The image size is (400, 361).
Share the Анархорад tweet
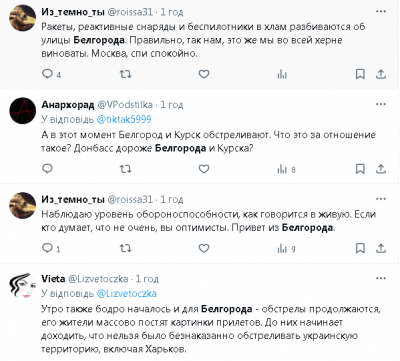[381, 169]
